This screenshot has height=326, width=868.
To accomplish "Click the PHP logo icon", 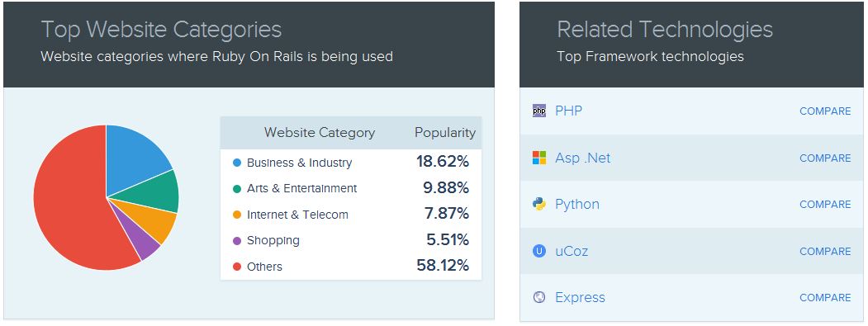I will click(538, 111).
